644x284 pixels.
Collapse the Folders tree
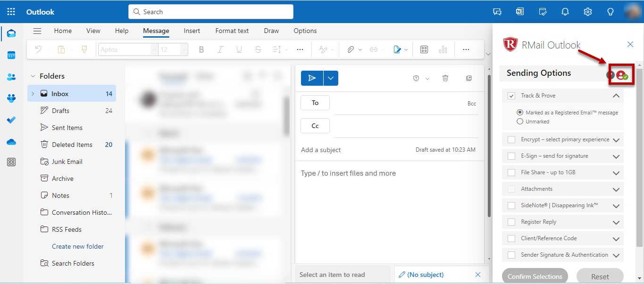pos(33,76)
